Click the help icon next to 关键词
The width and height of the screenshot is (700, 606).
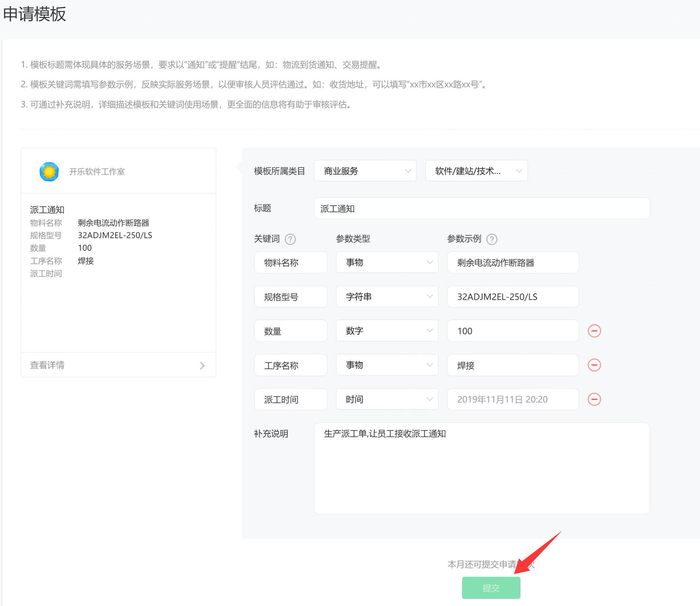coord(290,239)
